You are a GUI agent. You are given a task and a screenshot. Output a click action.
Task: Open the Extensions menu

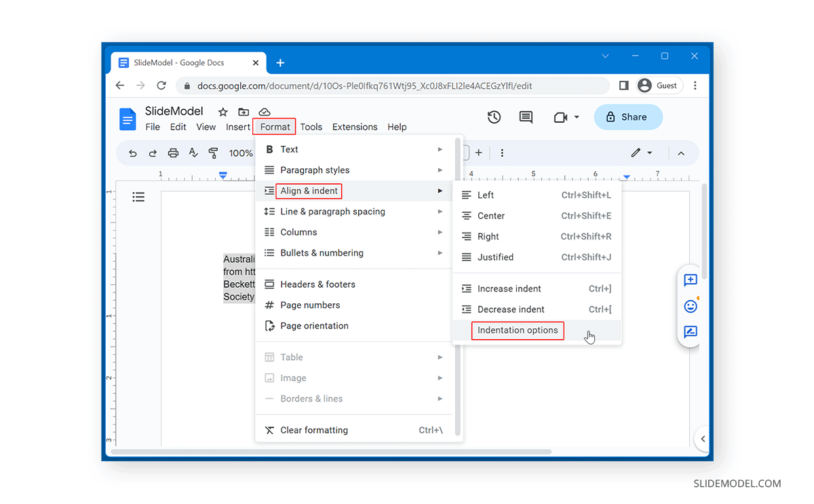coord(355,126)
